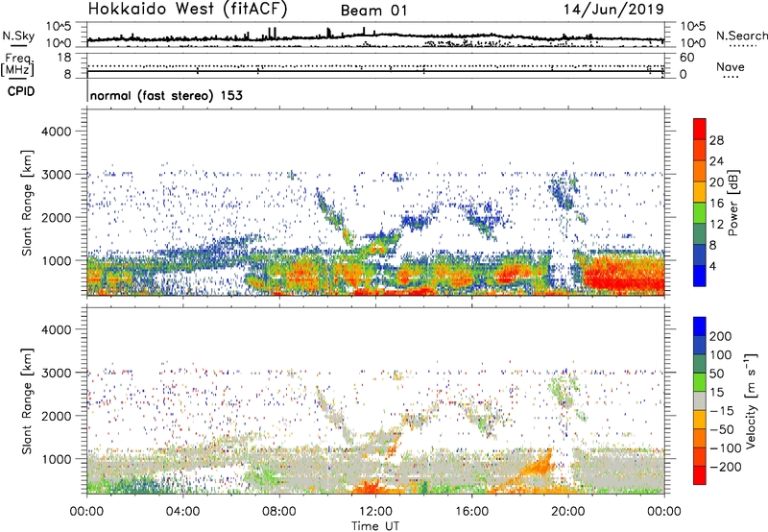The height and width of the screenshot is (532, 768).
Task: Click the '04:00' time tick label
Action: 182,512
